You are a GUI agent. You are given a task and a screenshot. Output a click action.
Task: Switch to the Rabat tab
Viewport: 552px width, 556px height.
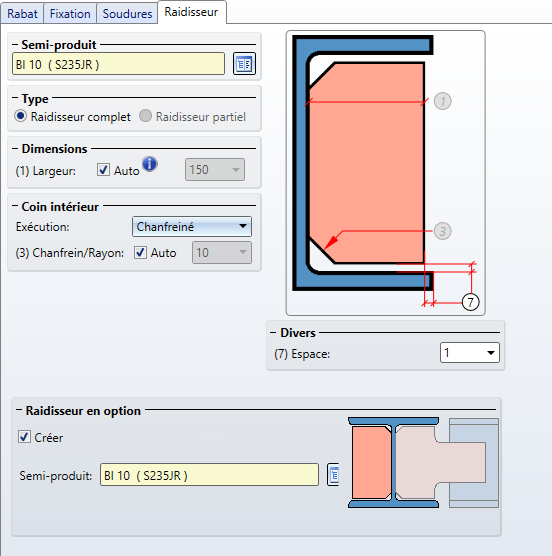coord(22,14)
